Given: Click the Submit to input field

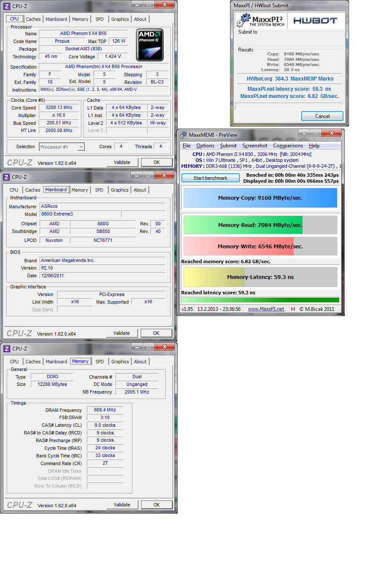Looking at the screenshot, I should tap(290, 40).
